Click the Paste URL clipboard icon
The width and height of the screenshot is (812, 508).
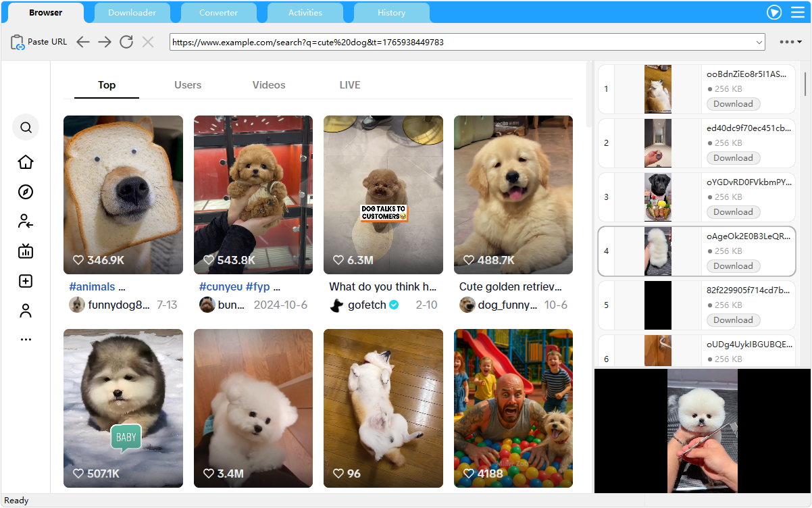point(18,42)
